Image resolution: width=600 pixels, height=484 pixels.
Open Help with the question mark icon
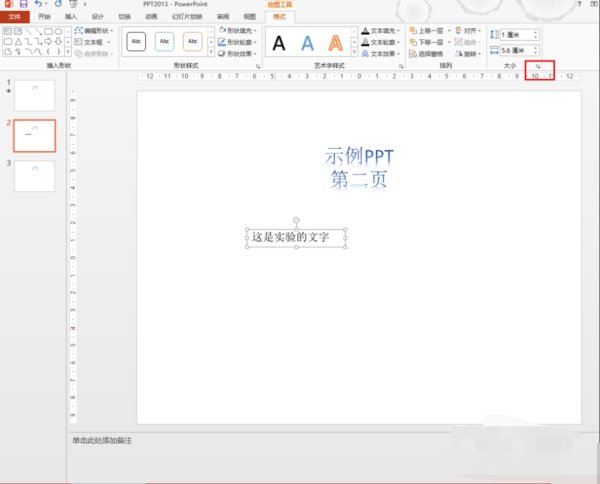580,4
